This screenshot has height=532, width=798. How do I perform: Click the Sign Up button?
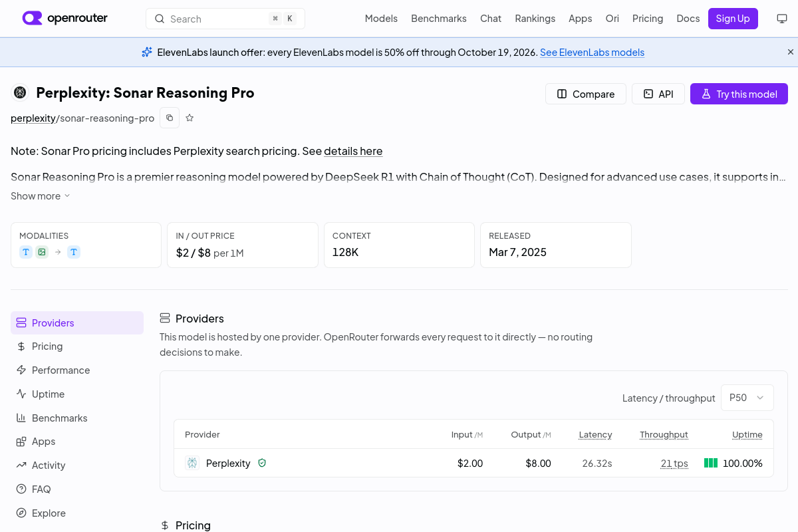733,19
